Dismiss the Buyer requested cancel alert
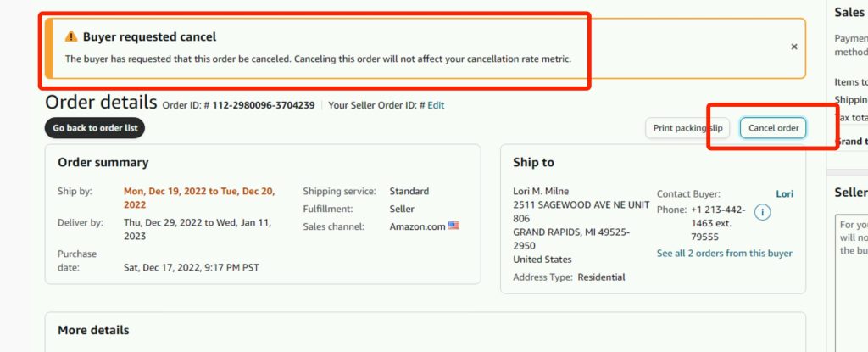The image size is (868, 352). pyautogui.click(x=793, y=47)
